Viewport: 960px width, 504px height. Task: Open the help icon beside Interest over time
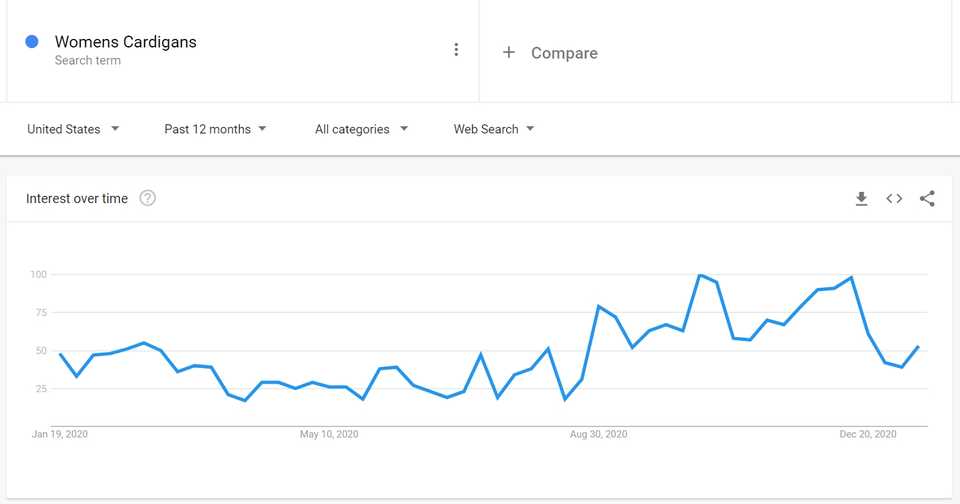pyautogui.click(x=148, y=198)
